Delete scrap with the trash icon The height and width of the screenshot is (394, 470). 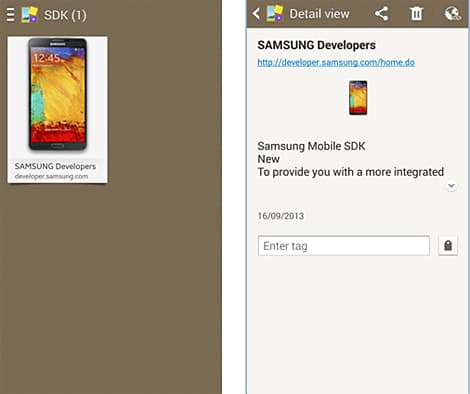coord(416,14)
